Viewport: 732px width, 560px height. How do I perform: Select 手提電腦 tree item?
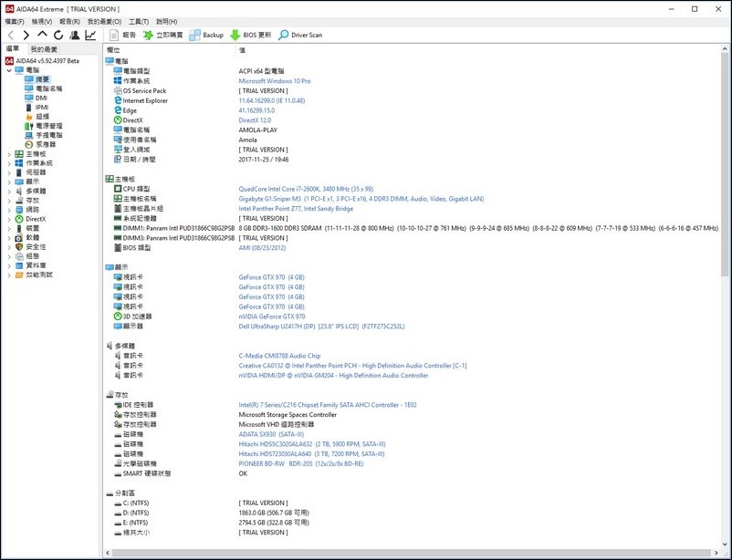tap(49, 135)
